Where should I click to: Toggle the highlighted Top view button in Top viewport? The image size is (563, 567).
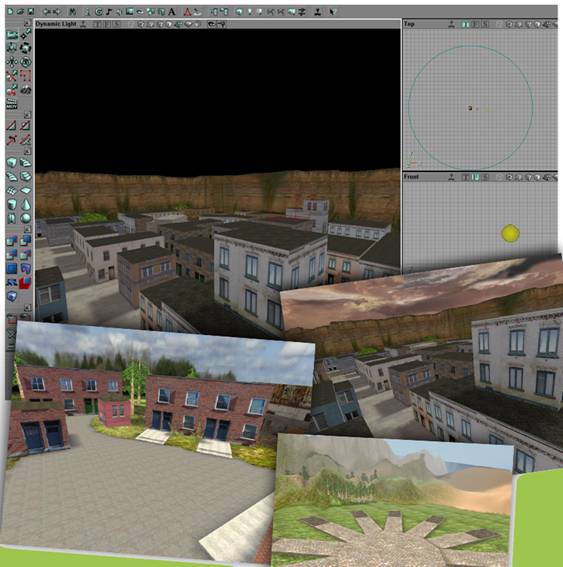(466, 25)
